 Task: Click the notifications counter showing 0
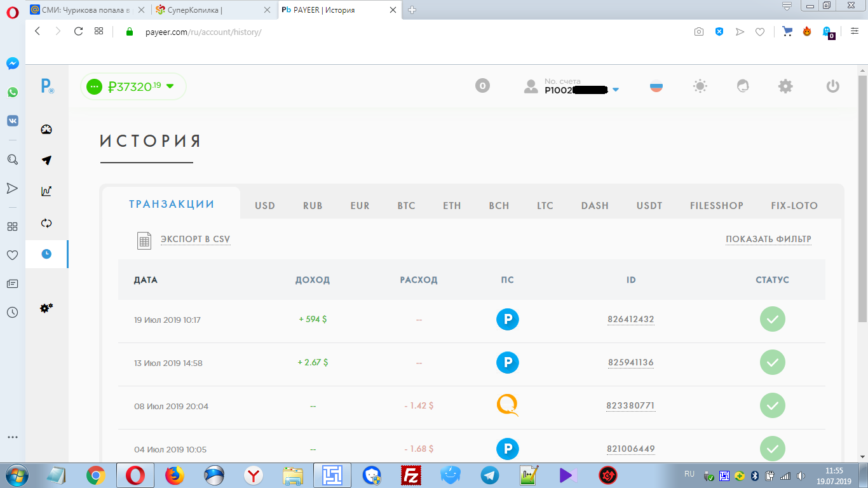(x=482, y=86)
